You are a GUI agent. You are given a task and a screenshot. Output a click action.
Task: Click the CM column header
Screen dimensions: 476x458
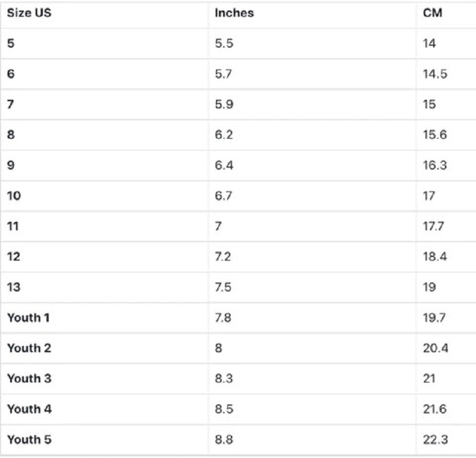tap(433, 12)
